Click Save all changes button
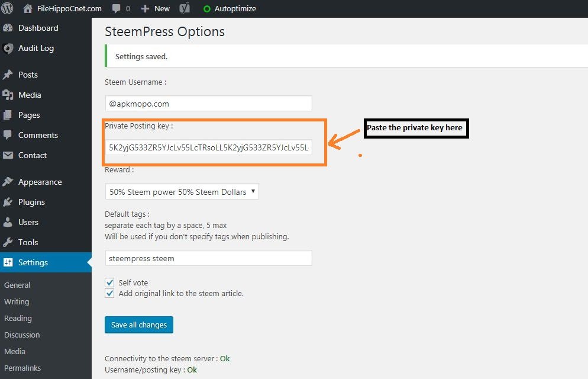This screenshot has height=379, width=588. tap(139, 325)
